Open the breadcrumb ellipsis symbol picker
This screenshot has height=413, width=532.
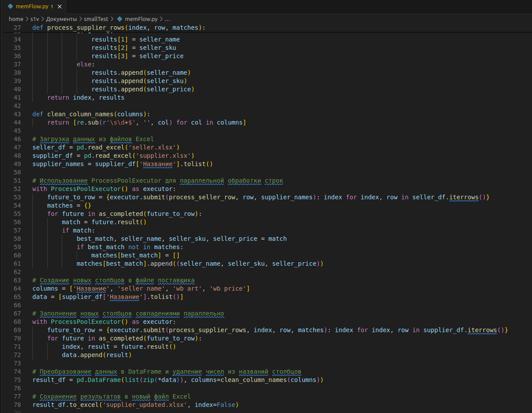[x=168, y=19]
